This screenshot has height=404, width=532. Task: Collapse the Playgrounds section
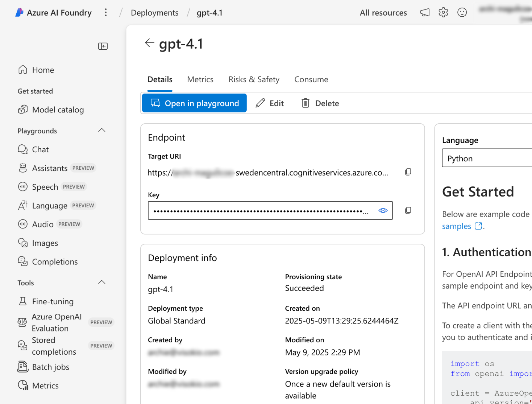(x=102, y=131)
